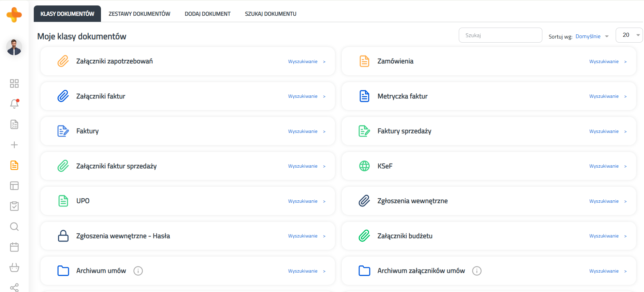Click the shopping basket sidebar icon
This screenshot has height=292, width=644.
(14, 267)
